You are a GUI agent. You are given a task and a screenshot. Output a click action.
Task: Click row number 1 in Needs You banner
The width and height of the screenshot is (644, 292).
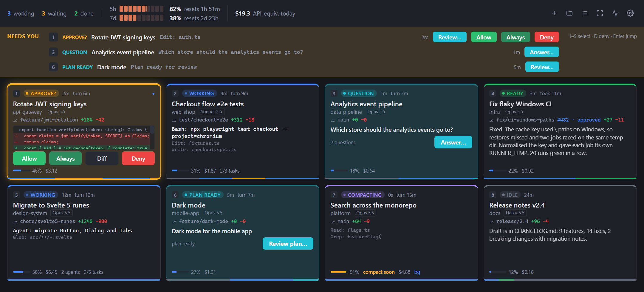(x=53, y=37)
